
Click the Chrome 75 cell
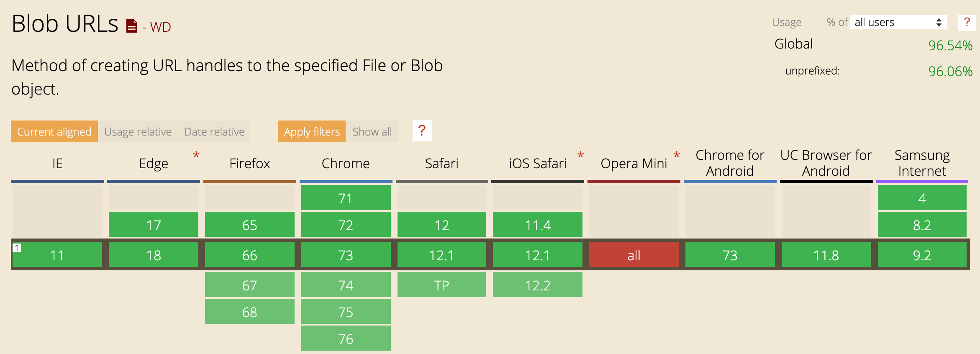coord(346,311)
